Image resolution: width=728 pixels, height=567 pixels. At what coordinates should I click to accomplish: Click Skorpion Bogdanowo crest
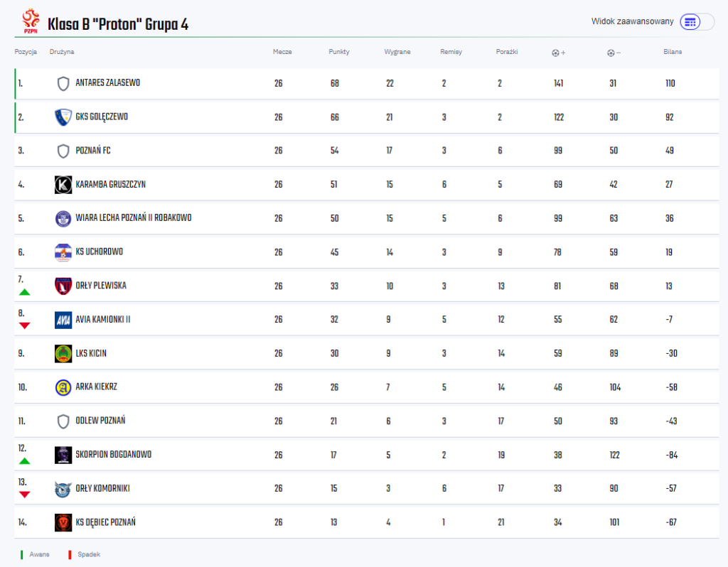click(x=63, y=455)
